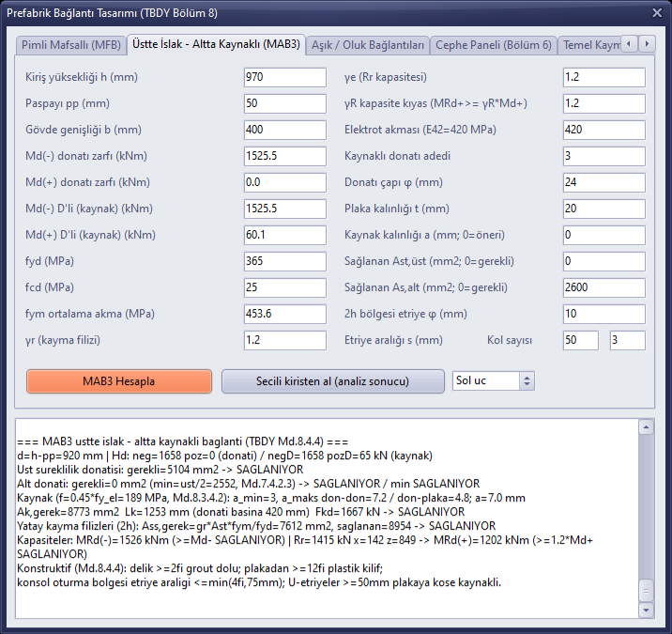The height and width of the screenshot is (634, 672).
Task: Focus the Kiriş yüksekliği h field
Action: click(x=285, y=77)
